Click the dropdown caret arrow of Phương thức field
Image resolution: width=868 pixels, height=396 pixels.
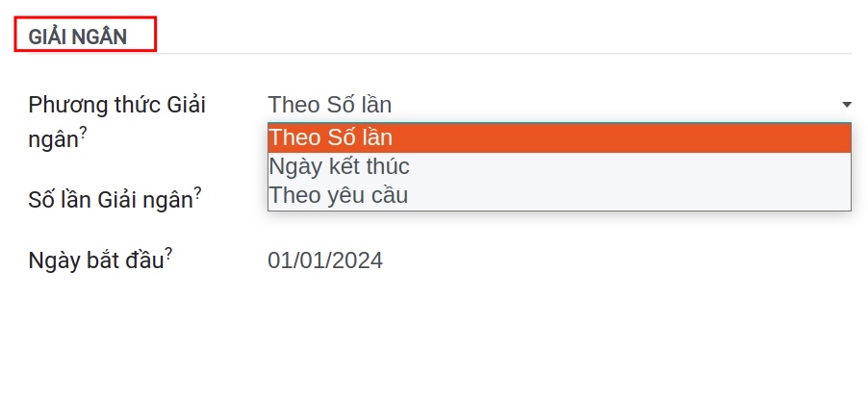click(847, 105)
